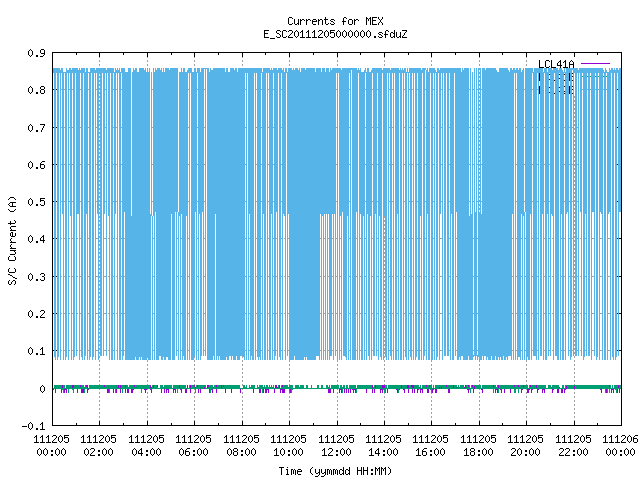
Task: Click the 111205 06:00 time tick label
Action: (193, 446)
